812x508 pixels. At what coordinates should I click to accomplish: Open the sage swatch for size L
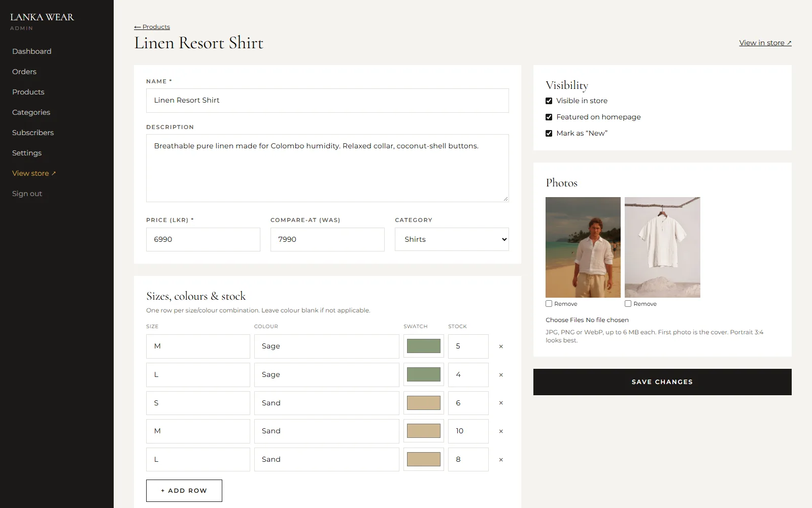(x=424, y=375)
